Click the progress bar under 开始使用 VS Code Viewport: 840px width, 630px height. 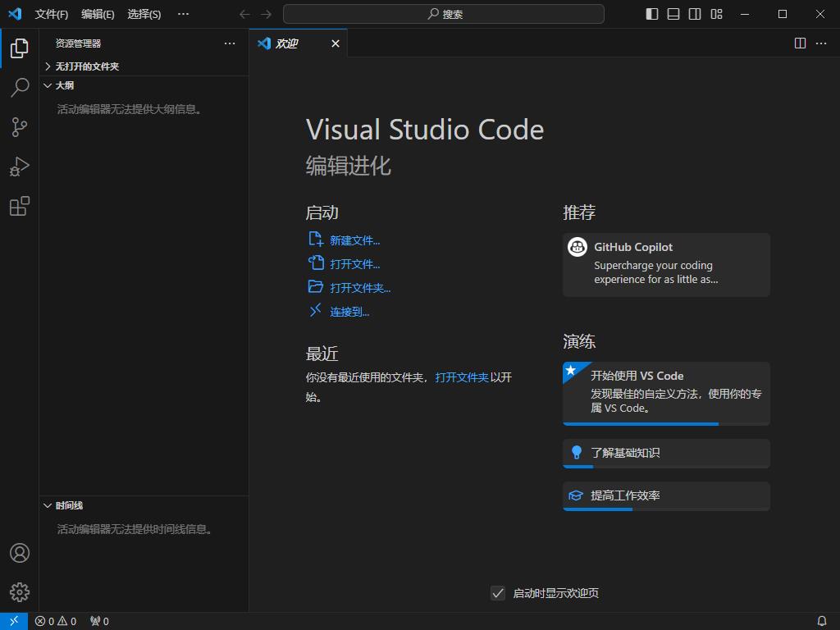point(666,424)
